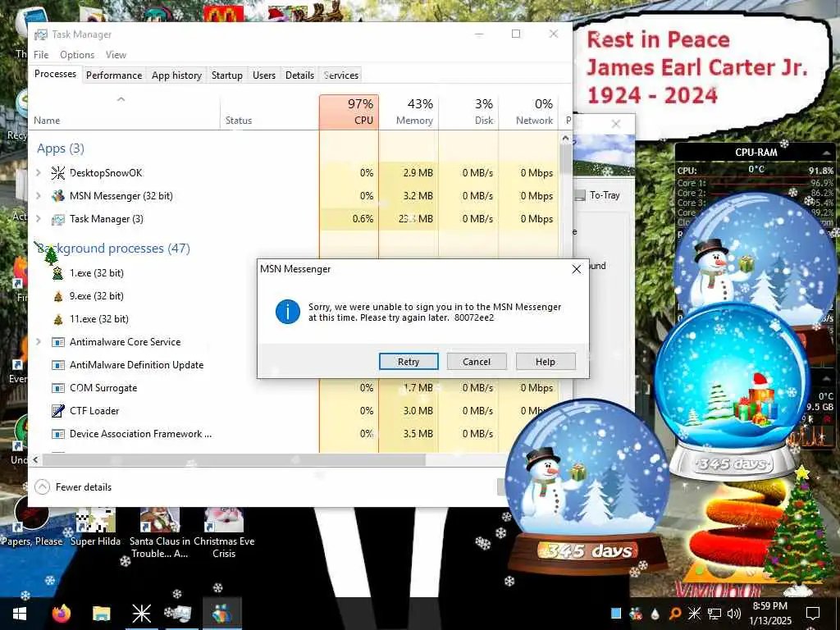This screenshot has width=840, height=630.
Task: Click the 9.exe process icon
Action: pos(58,296)
